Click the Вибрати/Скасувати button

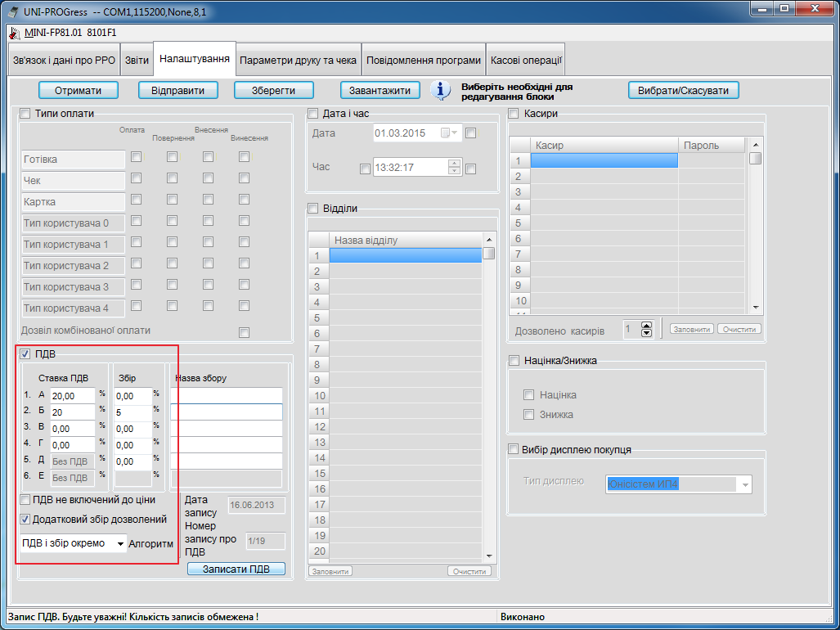(x=683, y=90)
